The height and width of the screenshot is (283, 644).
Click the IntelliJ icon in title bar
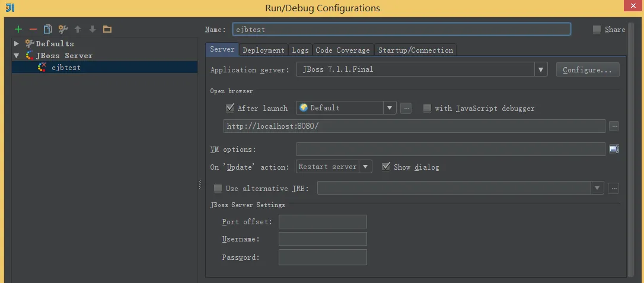pyautogui.click(x=10, y=7)
